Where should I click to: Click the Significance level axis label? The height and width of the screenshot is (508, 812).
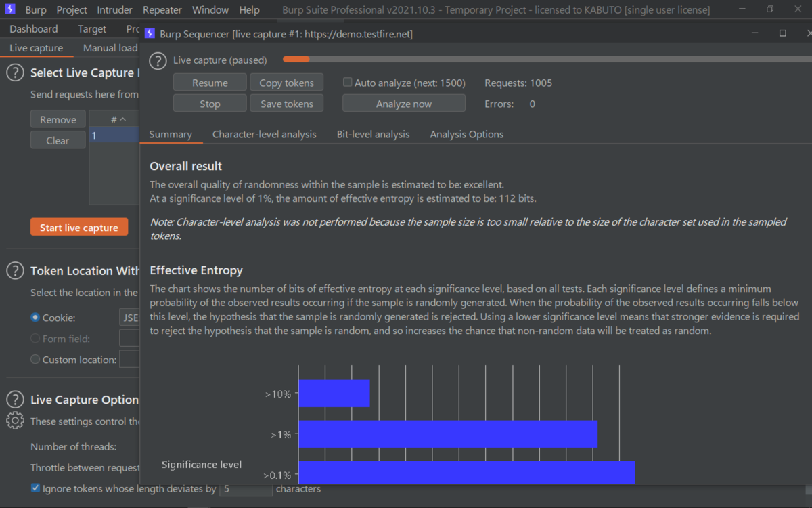[x=202, y=465]
